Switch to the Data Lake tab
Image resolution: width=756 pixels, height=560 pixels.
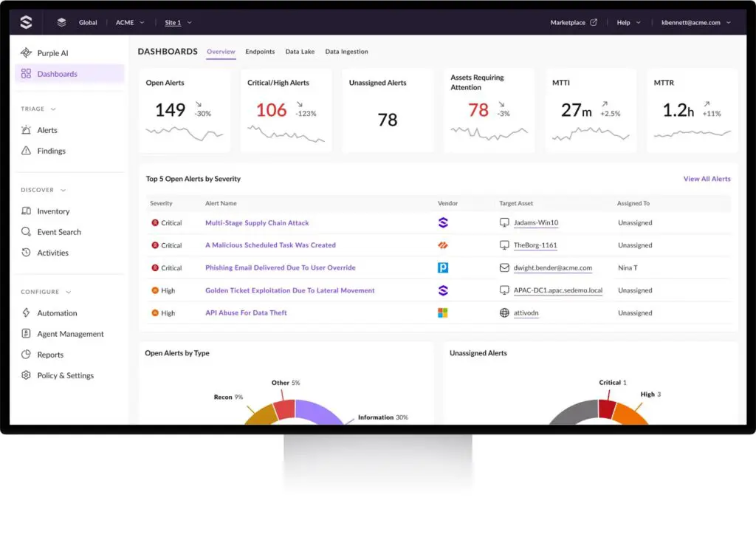pyautogui.click(x=300, y=52)
